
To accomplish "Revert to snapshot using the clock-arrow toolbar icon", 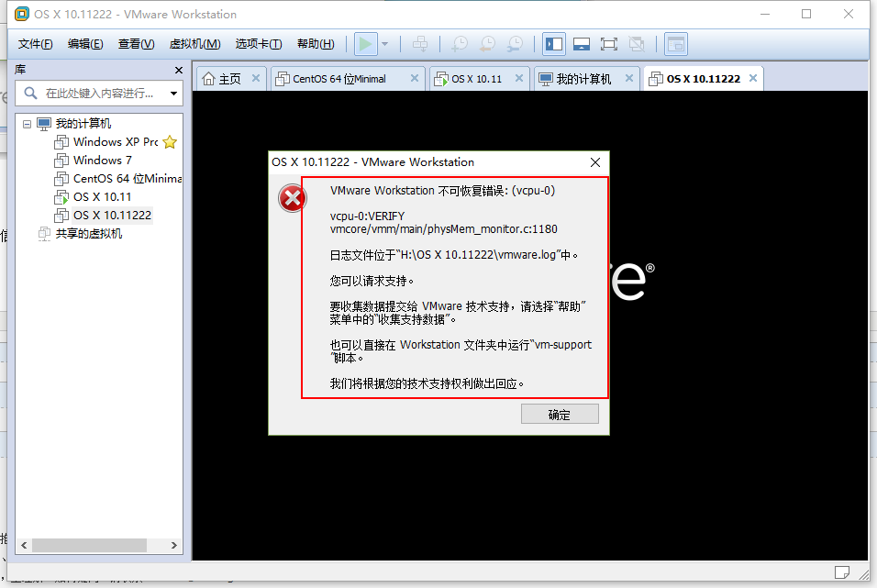I will [x=487, y=44].
